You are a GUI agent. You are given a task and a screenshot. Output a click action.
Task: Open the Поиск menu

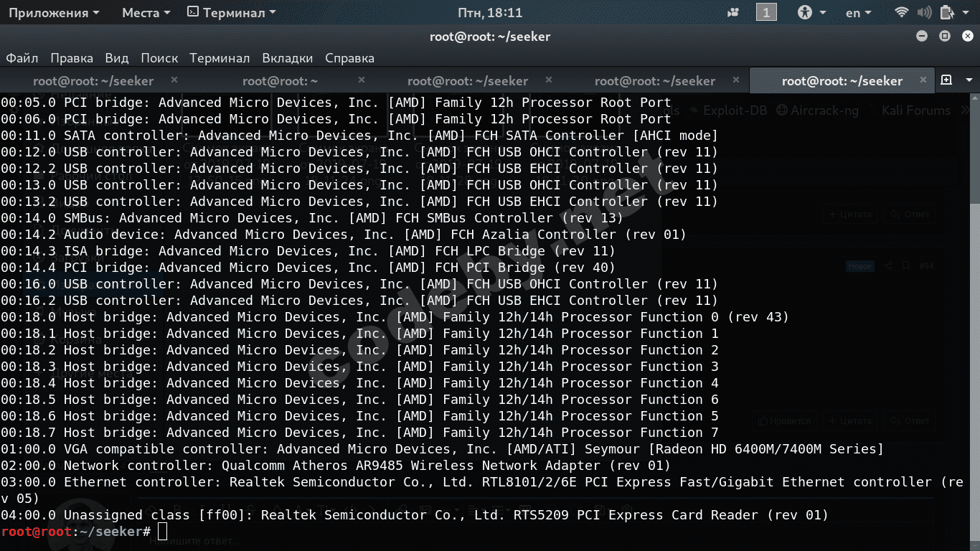(x=159, y=58)
